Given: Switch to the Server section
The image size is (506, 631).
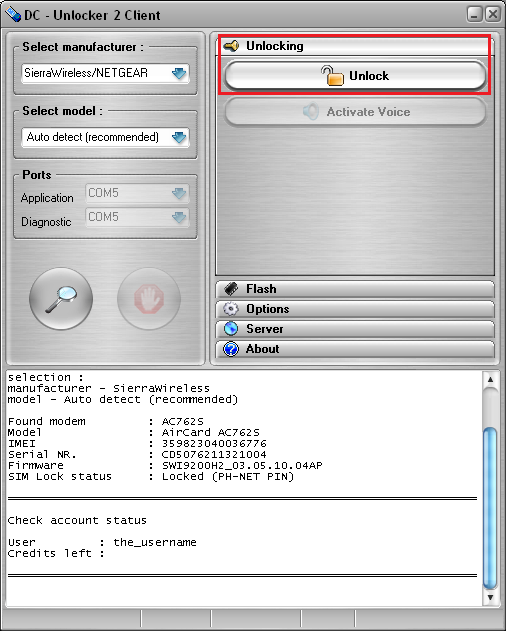Looking at the screenshot, I should point(355,329).
